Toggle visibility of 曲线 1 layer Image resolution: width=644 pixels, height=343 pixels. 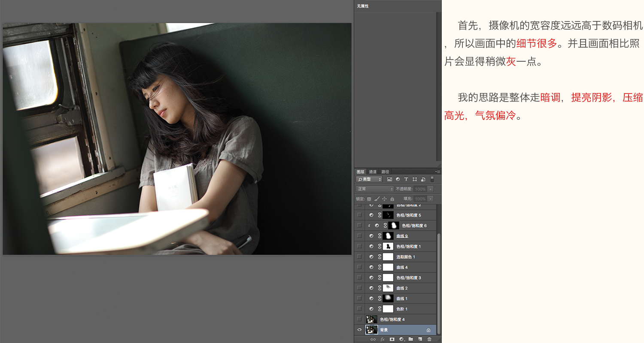click(x=359, y=298)
